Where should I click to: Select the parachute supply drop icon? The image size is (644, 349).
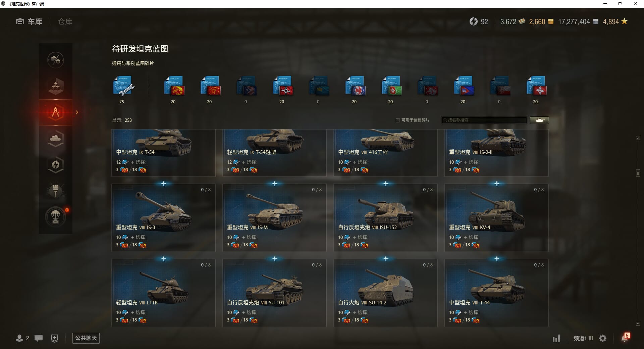pyautogui.click(x=56, y=217)
